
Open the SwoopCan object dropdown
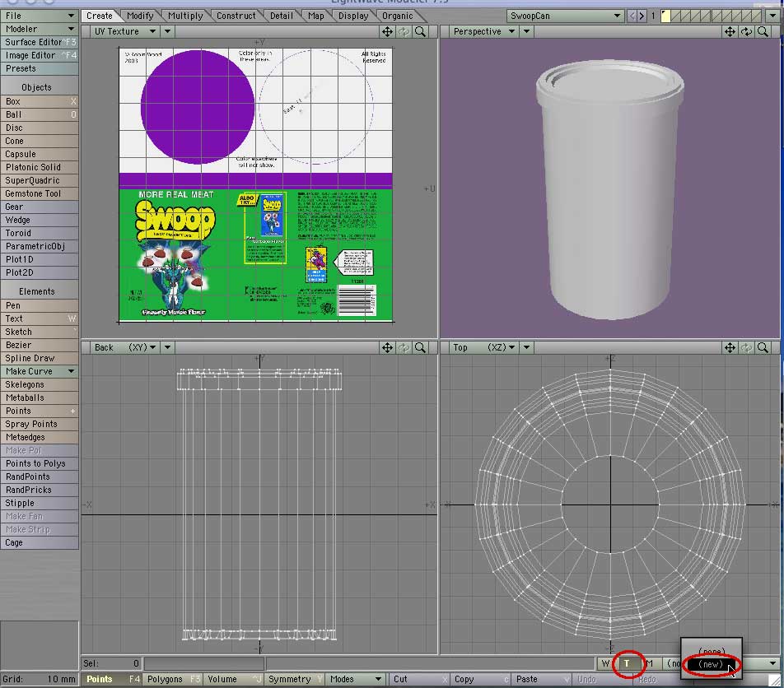pos(565,16)
